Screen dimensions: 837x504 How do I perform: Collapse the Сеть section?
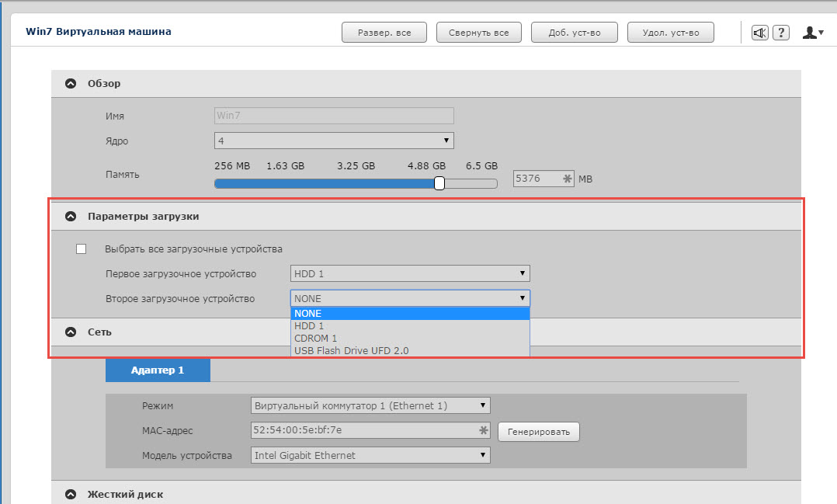point(71,332)
